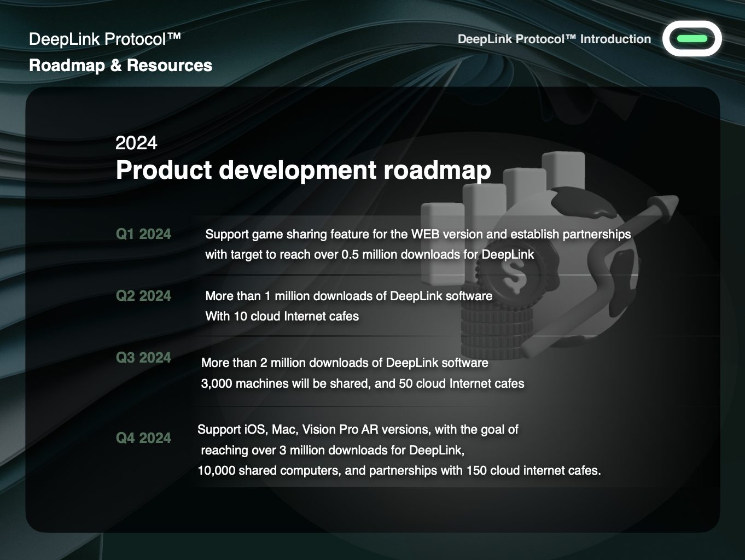Click the line mentioning "0.5 million downloads for DeepLink"

pos(370,255)
